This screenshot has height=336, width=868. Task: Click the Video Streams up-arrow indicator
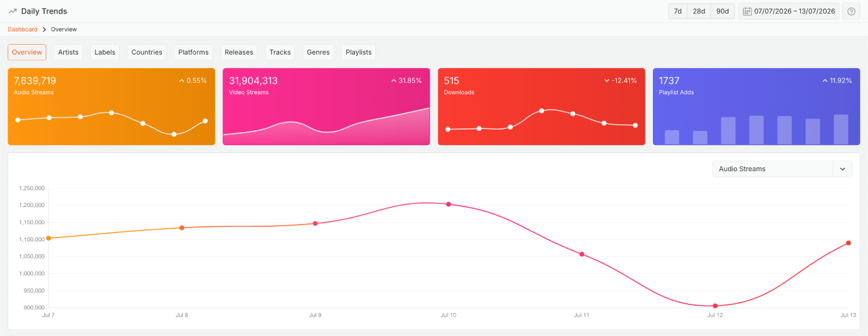click(x=394, y=81)
